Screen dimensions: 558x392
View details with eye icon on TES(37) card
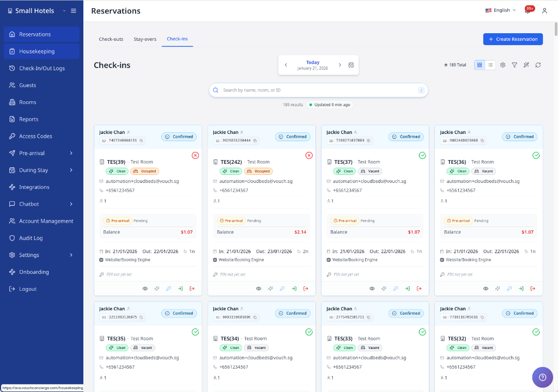coord(372,288)
